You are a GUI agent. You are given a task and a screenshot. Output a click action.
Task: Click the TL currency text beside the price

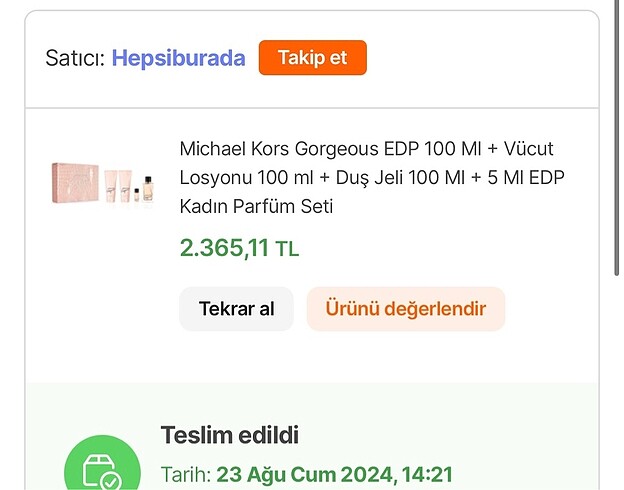tap(287, 250)
